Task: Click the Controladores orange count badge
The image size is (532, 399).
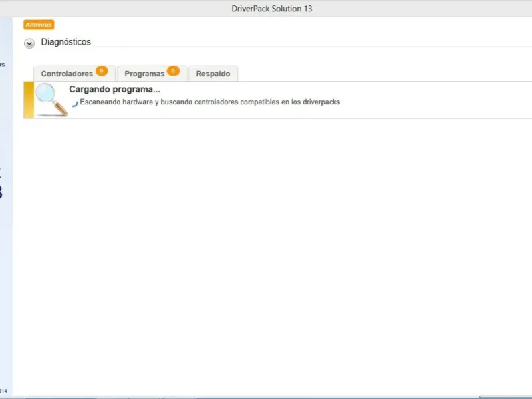Action: (102, 71)
